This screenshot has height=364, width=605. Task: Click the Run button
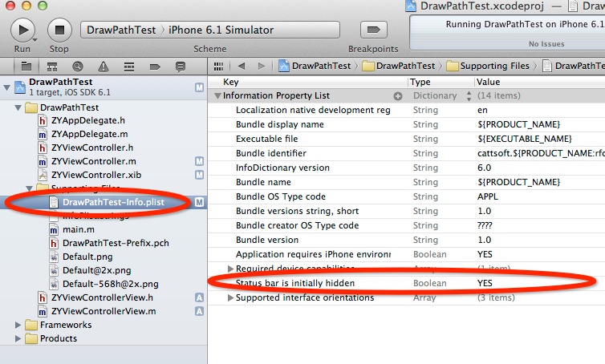point(22,30)
